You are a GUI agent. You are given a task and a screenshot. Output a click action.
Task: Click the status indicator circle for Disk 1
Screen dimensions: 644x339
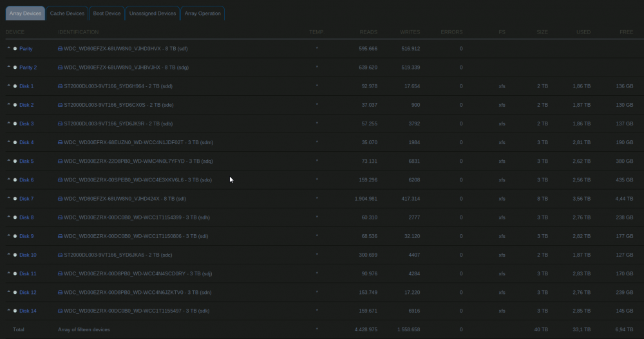click(15, 86)
